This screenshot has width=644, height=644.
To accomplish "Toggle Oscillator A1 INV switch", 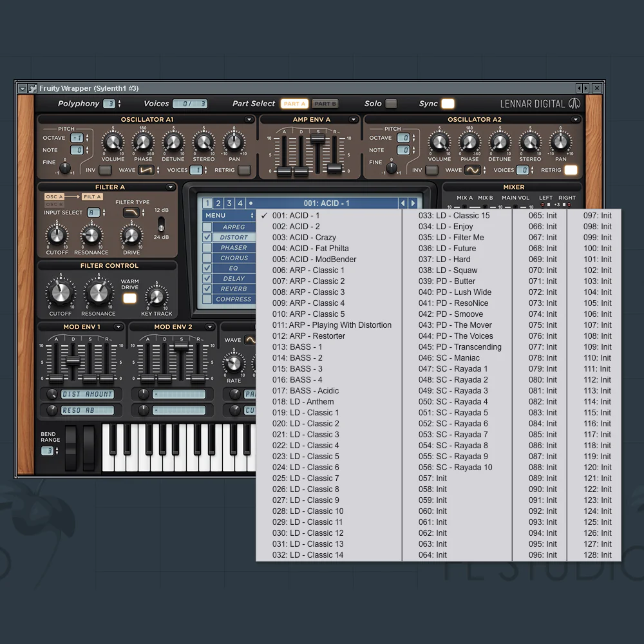I will pos(105,169).
